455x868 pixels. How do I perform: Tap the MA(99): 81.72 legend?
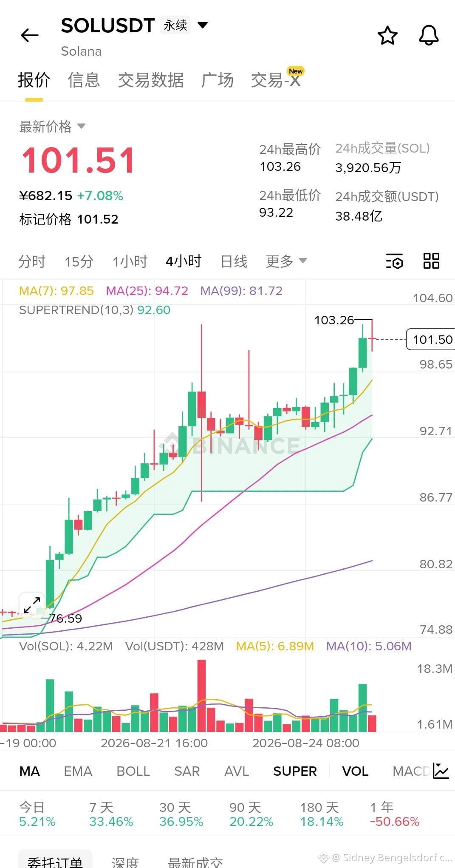click(x=241, y=291)
